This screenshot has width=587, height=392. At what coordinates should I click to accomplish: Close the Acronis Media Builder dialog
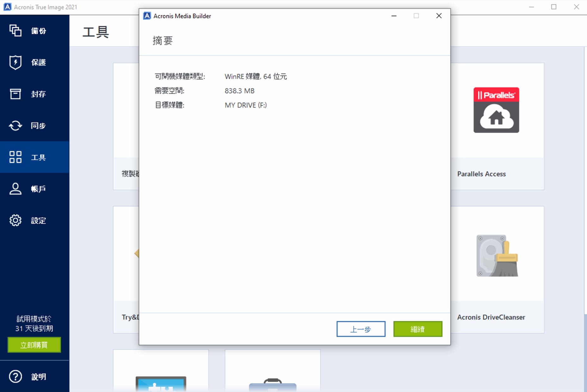pos(439,16)
